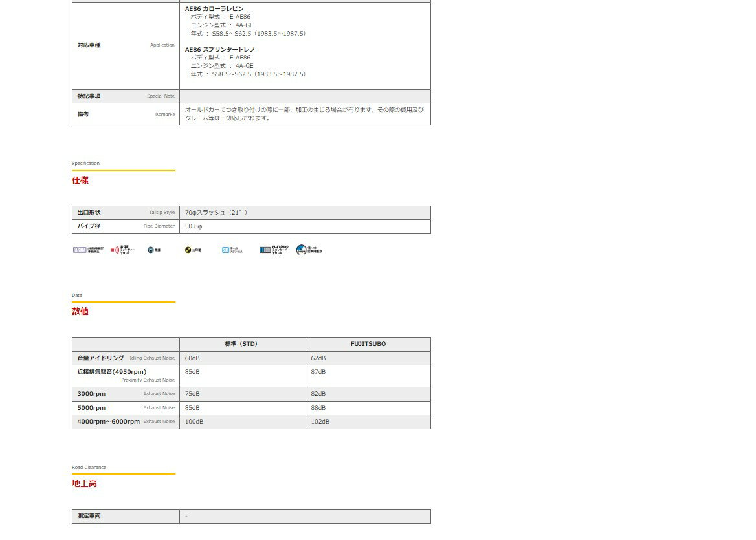
Task: Click the 数値 Data section heading
Action: tap(80, 311)
